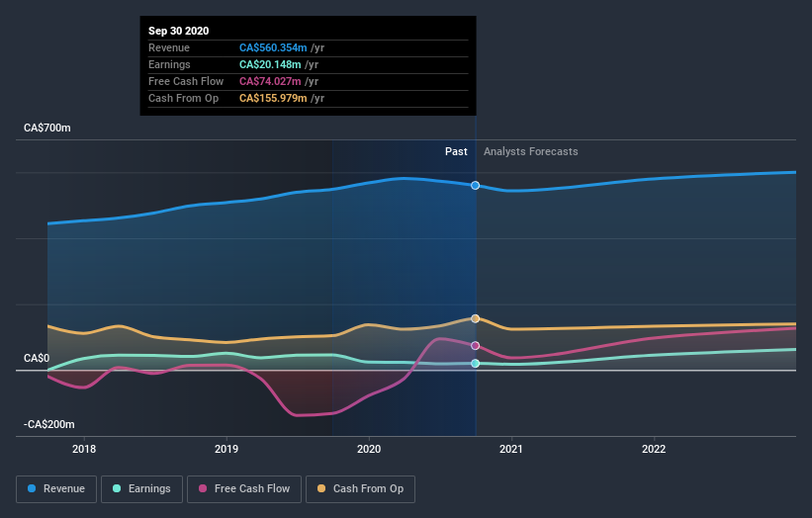
Task: Click the CA$155.979m cash from op value
Action: 273,98
